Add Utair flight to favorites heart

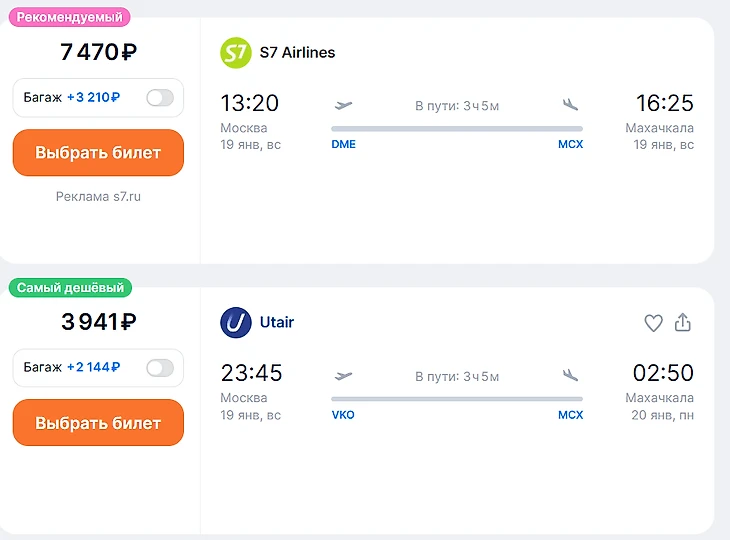(653, 323)
